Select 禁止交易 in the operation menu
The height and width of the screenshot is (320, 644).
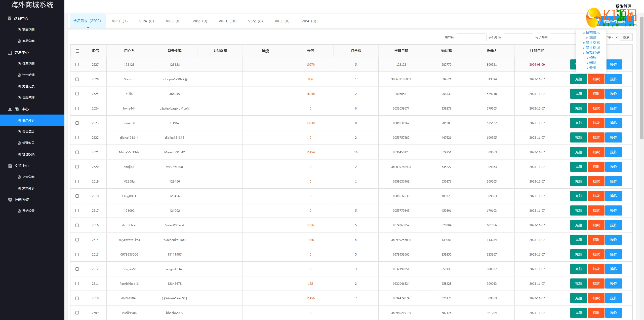pos(592,43)
